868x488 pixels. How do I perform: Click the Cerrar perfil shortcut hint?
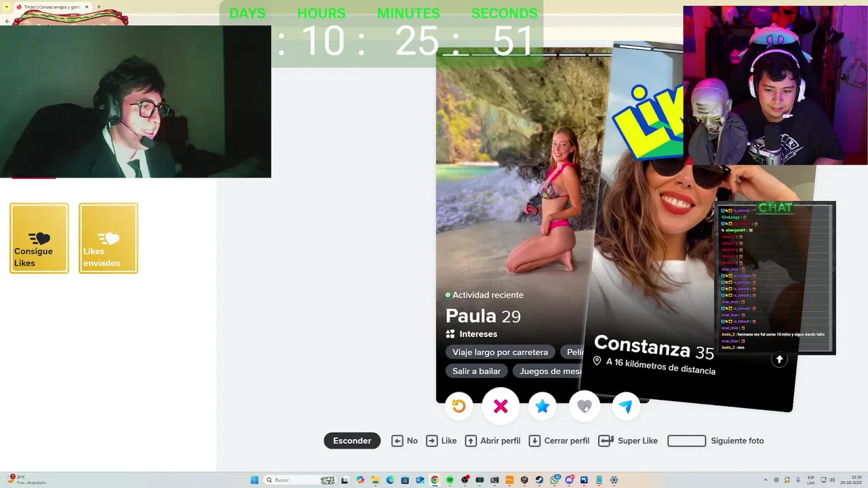click(559, 441)
